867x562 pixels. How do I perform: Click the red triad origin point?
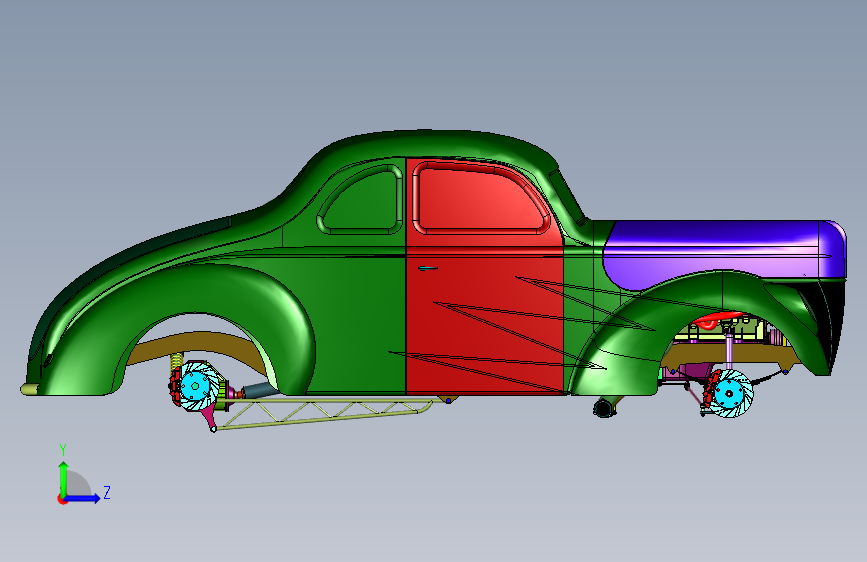pyautogui.click(x=62, y=499)
